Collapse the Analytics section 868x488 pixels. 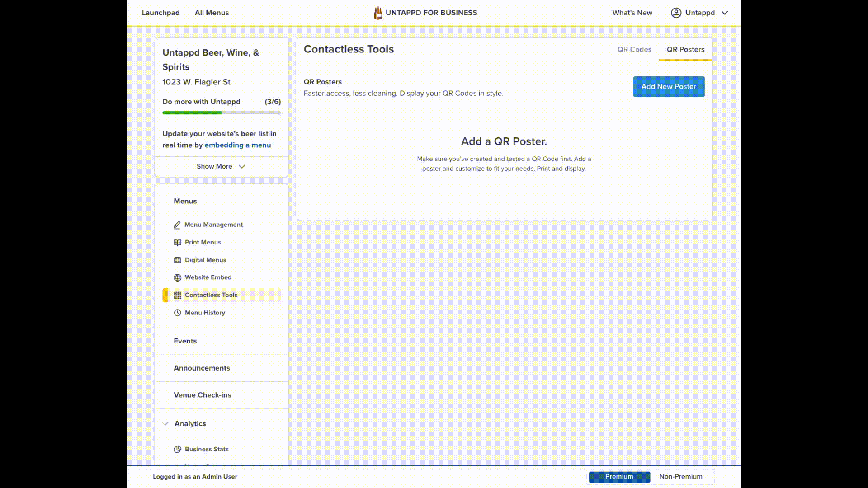pos(165,423)
